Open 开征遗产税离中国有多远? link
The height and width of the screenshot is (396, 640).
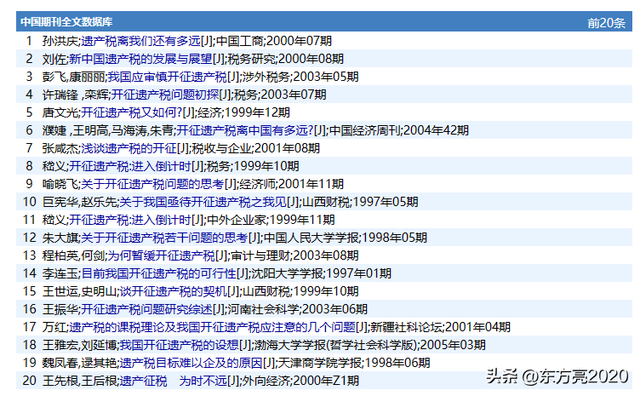245,130
